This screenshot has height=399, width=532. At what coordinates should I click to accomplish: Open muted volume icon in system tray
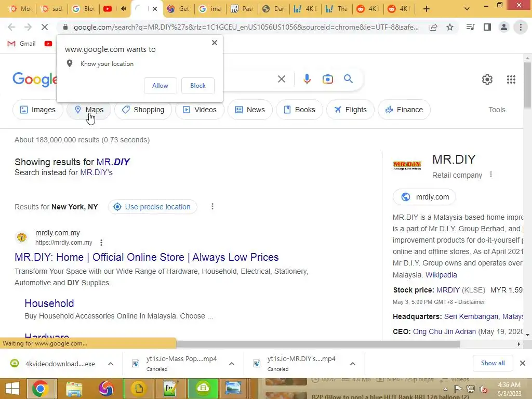pyautogui.click(x=483, y=389)
